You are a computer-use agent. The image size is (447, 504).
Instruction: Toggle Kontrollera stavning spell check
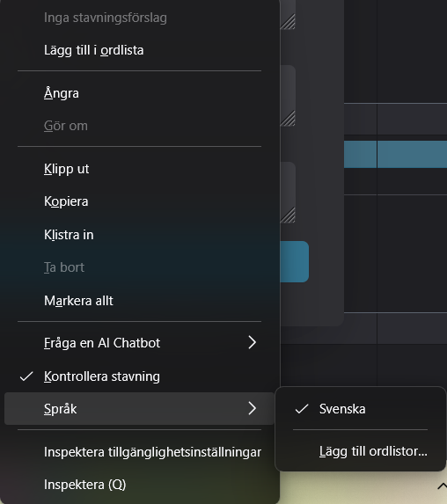pyautogui.click(x=139, y=376)
